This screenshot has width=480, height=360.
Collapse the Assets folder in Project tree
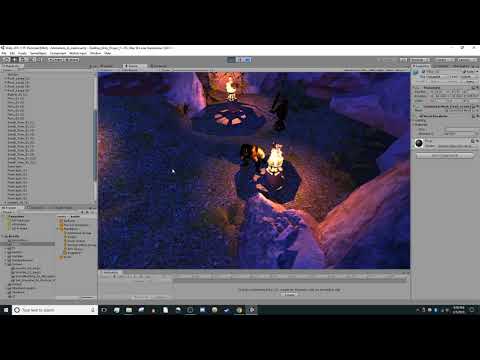pos(3,236)
